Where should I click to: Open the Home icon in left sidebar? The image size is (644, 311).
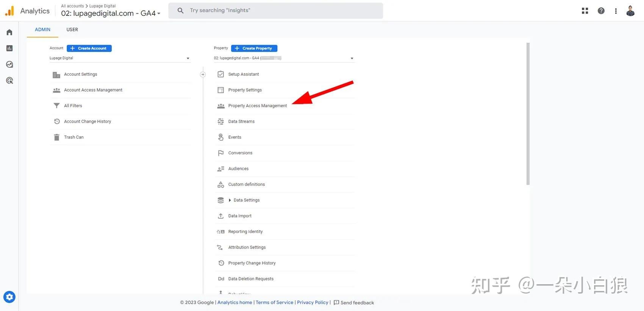click(x=9, y=32)
